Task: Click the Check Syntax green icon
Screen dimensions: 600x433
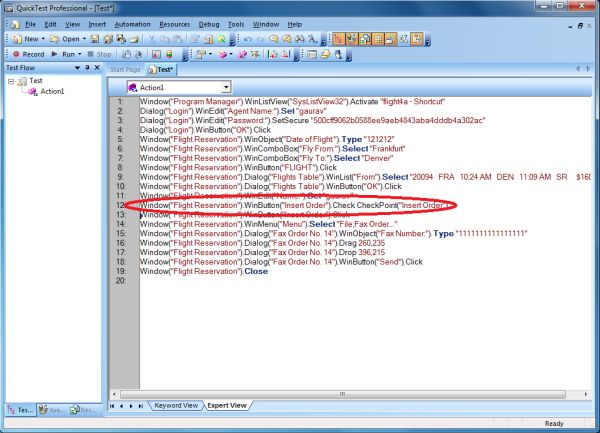Action: point(221,39)
